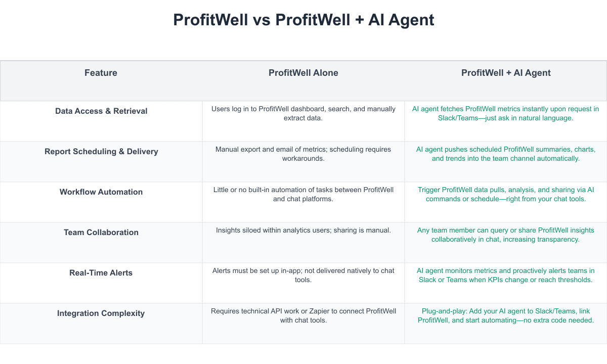Click the "Real-Time Alerts" row label
Viewport: 607px width, 364px height.
(x=101, y=273)
